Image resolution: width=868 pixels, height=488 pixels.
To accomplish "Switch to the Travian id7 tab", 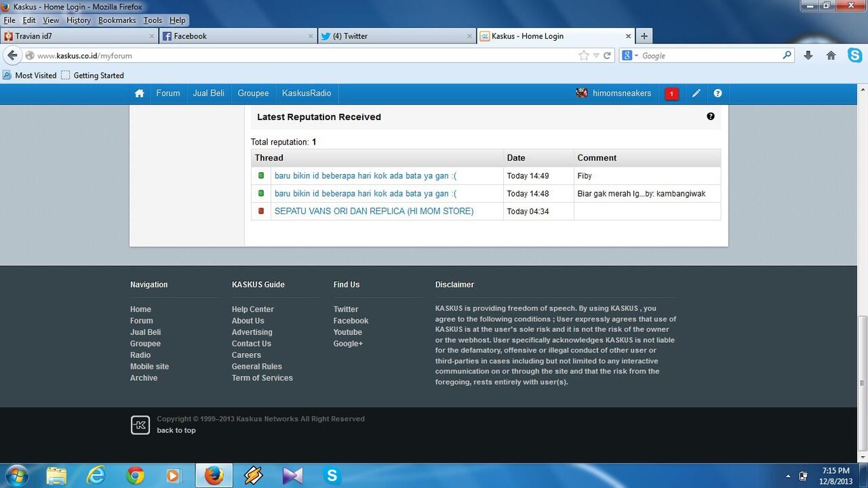I will pyautogui.click(x=79, y=36).
